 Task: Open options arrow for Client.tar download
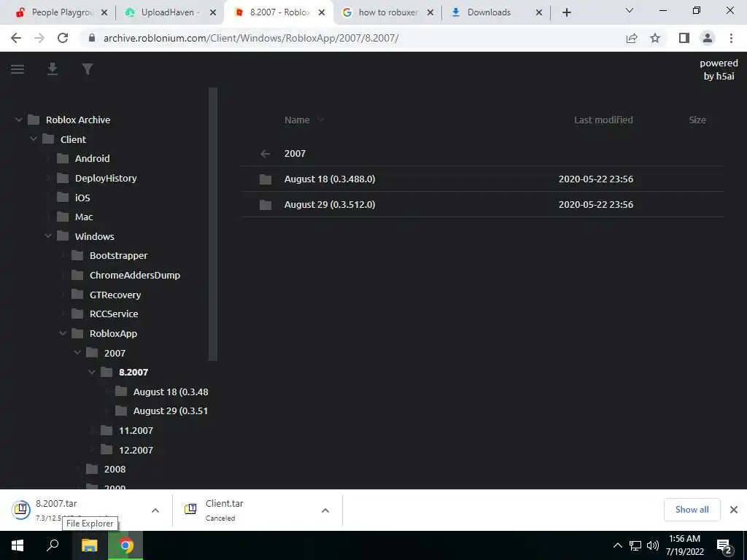pos(325,510)
